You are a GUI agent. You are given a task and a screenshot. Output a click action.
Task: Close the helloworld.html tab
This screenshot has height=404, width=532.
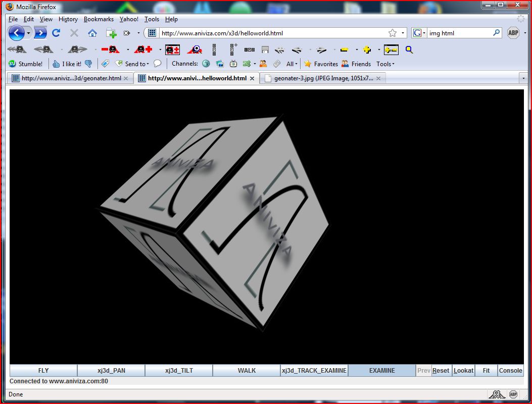point(252,78)
